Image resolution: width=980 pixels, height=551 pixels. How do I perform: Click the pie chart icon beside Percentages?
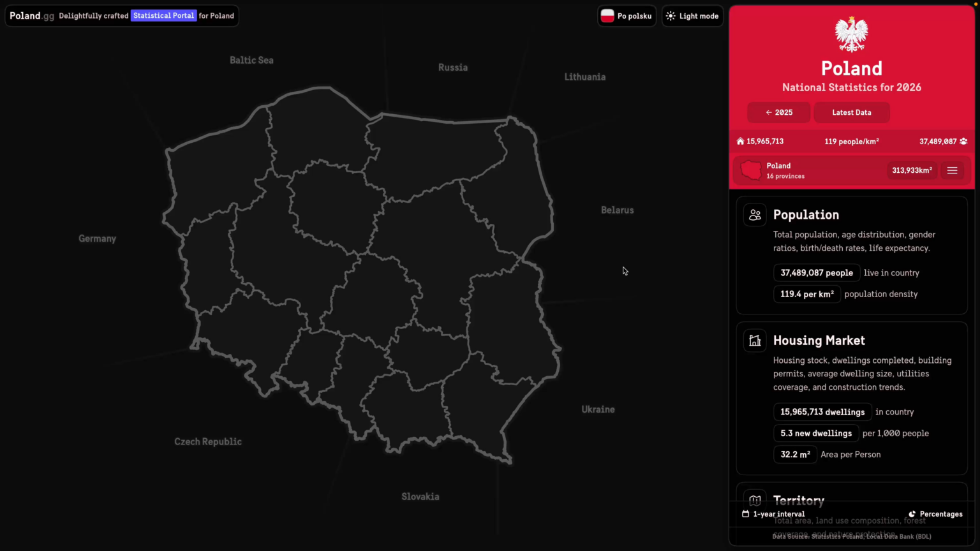(912, 514)
